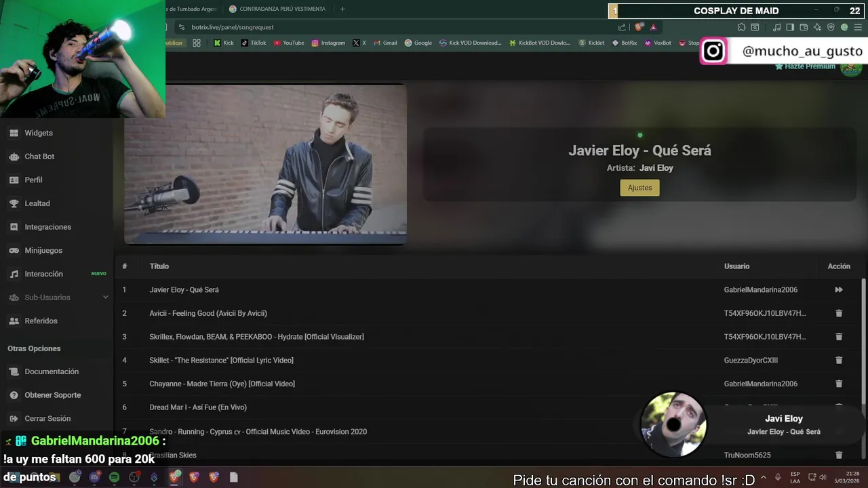This screenshot has height=488, width=868.
Task: Delete the Chayanne Madre Tierra request
Action: point(839,384)
